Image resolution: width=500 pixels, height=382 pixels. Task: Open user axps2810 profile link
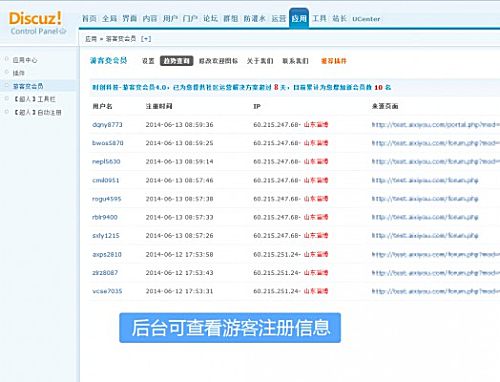(107, 255)
